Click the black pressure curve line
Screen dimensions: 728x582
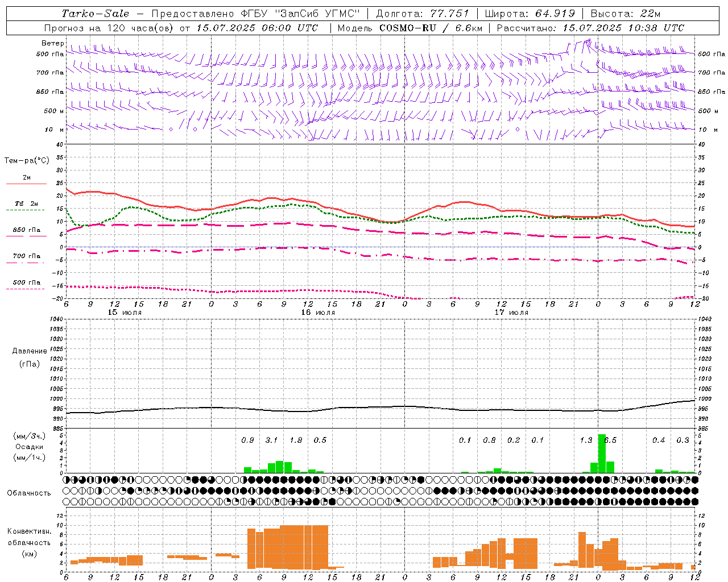(x=381, y=408)
